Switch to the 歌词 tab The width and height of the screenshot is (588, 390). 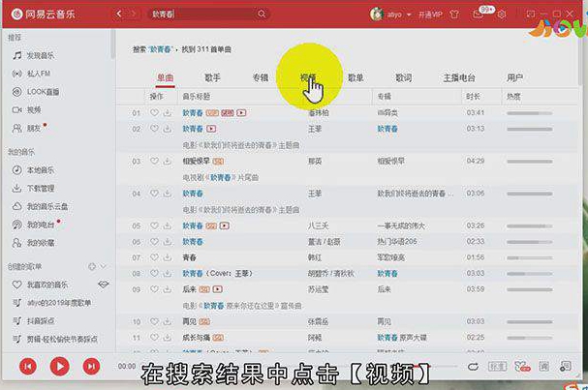click(404, 78)
